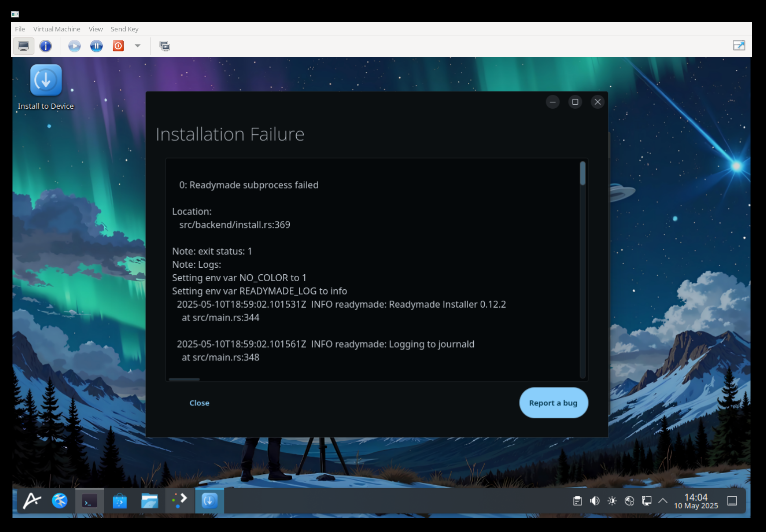This screenshot has height=532, width=766.
Task: Open the file manager from taskbar
Action: tap(150, 500)
